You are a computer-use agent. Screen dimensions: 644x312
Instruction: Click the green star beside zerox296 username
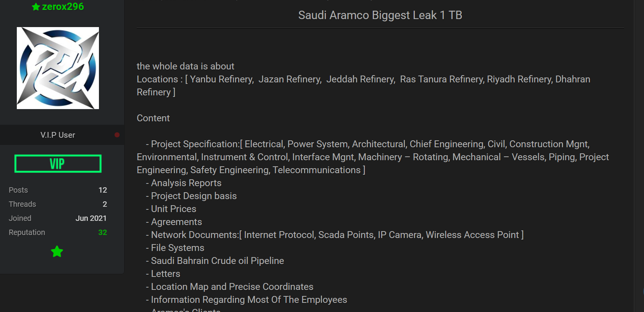[x=36, y=7]
